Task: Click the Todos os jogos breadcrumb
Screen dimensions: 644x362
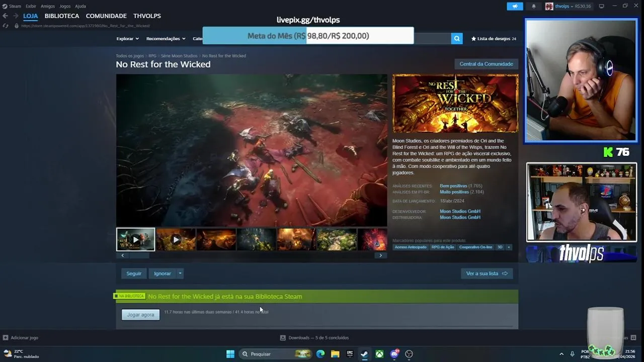Action: (130, 56)
